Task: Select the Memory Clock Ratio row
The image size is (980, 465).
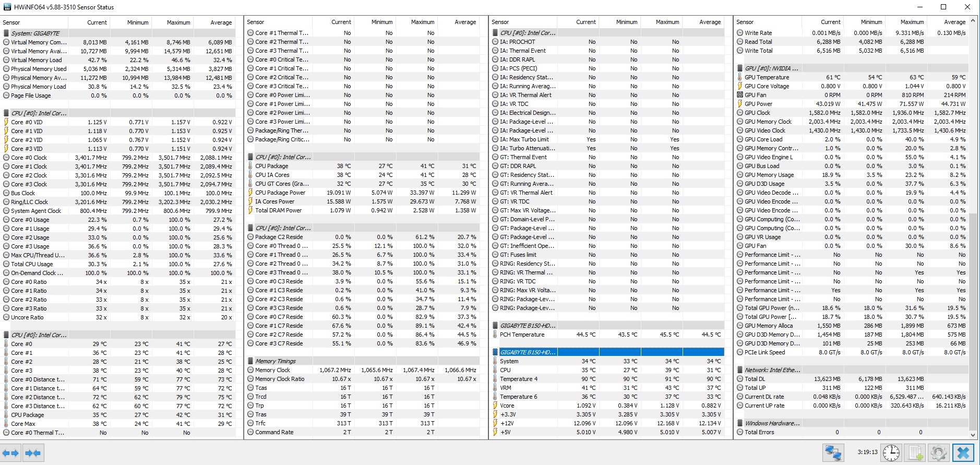Action: click(x=280, y=379)
